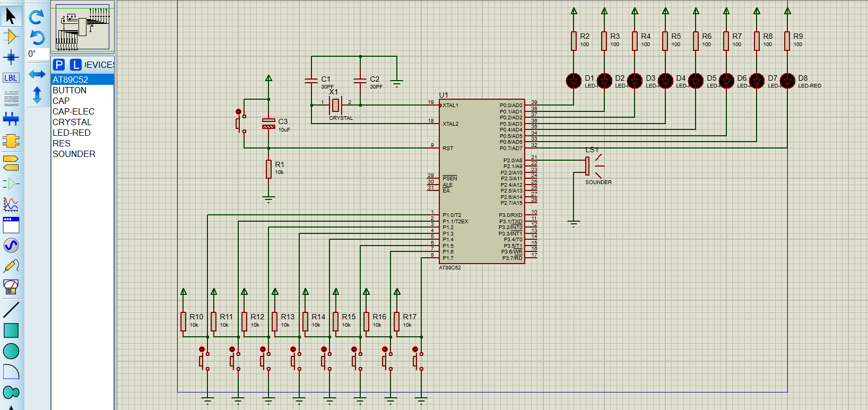Select the Wire Label (LBL) tool
Viewport: 868px width, 410px height.
pos(11,77)
